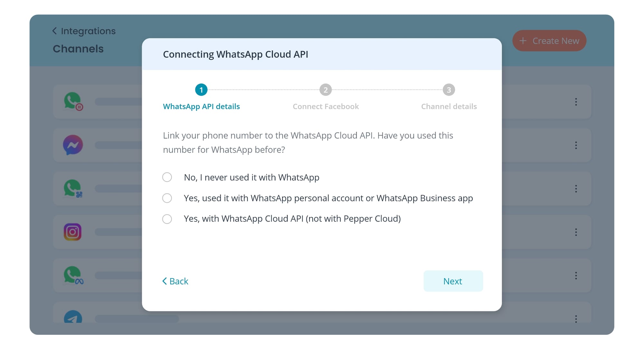Image resolution: width=644 pixels, height=349 pixels.
Task: Go to step 3 Channel details
Action: [449, 90]
